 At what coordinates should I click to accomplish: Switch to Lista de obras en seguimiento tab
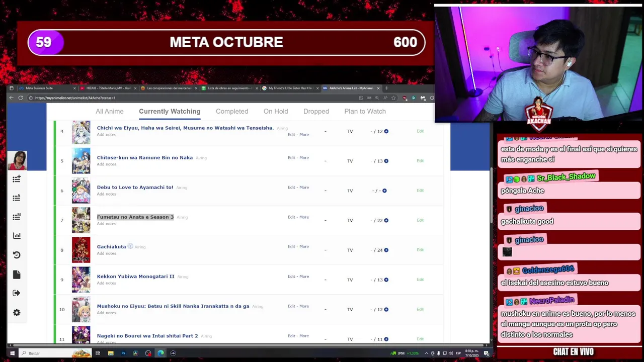pyautogui.click(x=229, y=88)
